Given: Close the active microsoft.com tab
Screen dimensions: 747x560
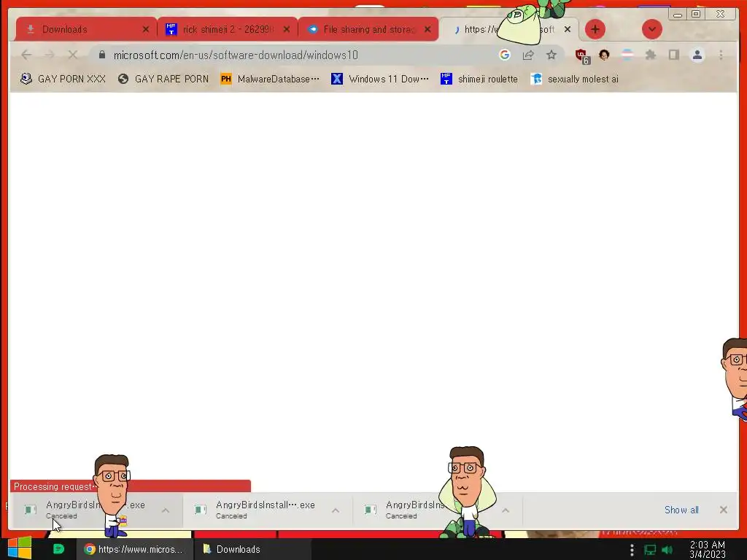Looking at the screenshot, I should pyautogui.click(x=568, y=29).
